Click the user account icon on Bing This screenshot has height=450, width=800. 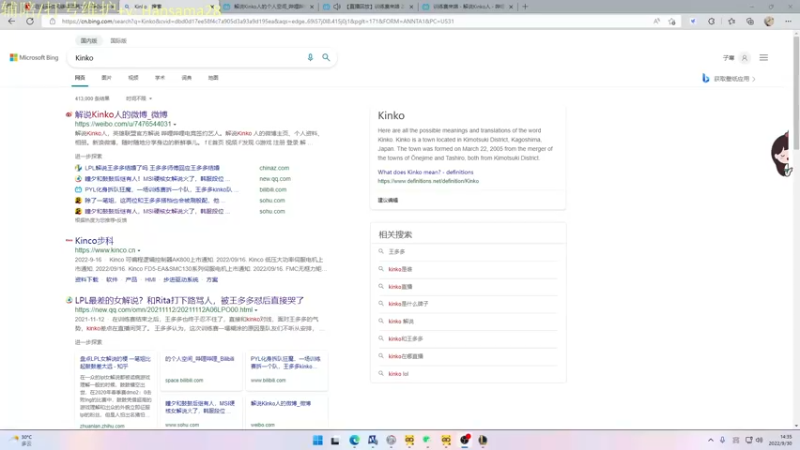pyautogui.click(x=744, y=58)
